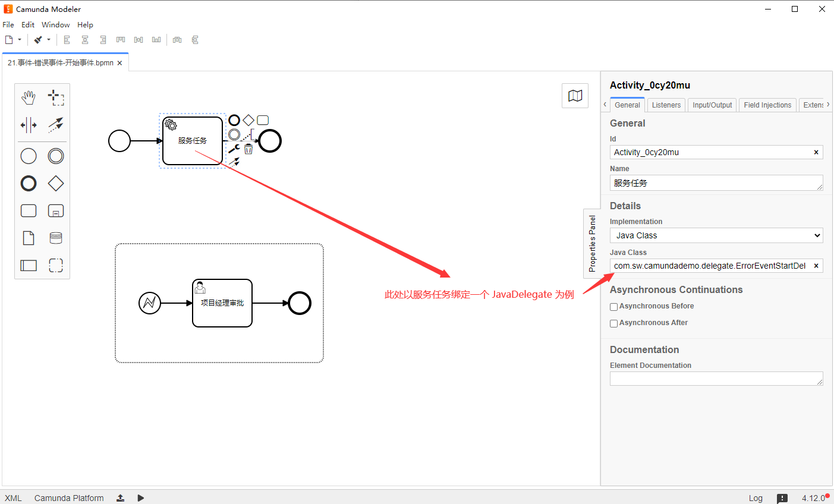
Task: Connect using sequence flow arrows icon
Action: [234, 162]
